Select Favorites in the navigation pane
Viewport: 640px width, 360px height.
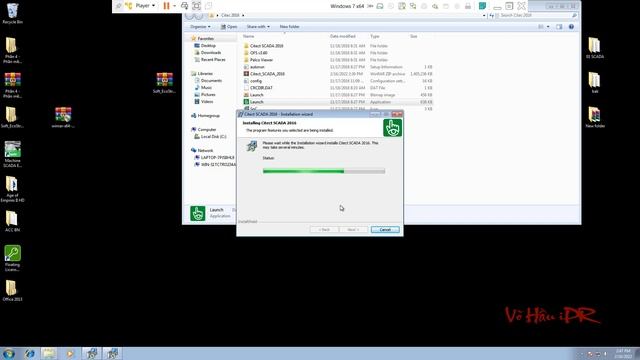click(206, 38)
